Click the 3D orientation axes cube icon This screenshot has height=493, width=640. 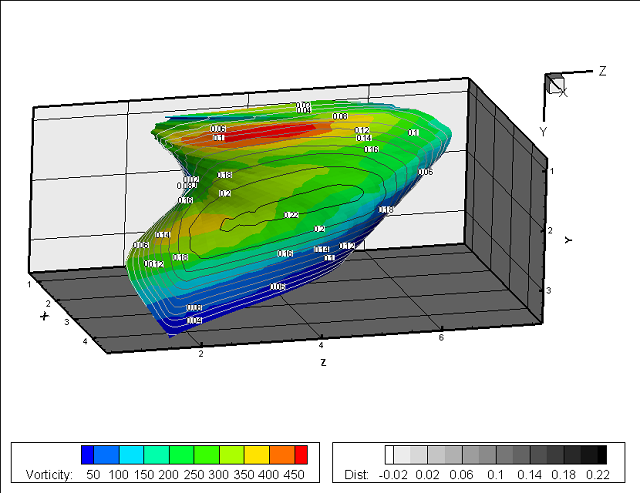556,83
